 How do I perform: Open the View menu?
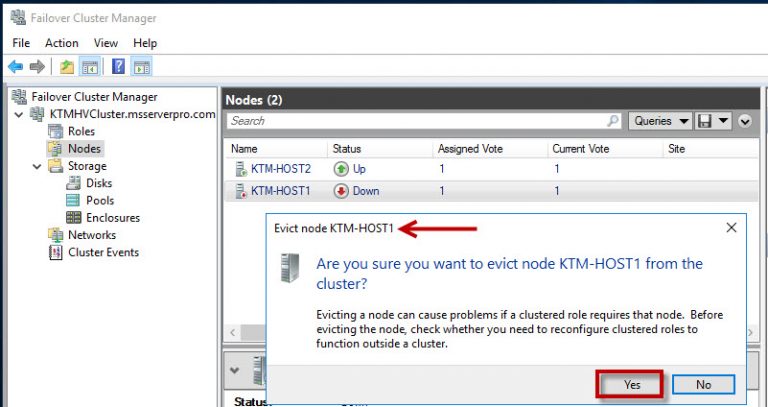[106, 43]
